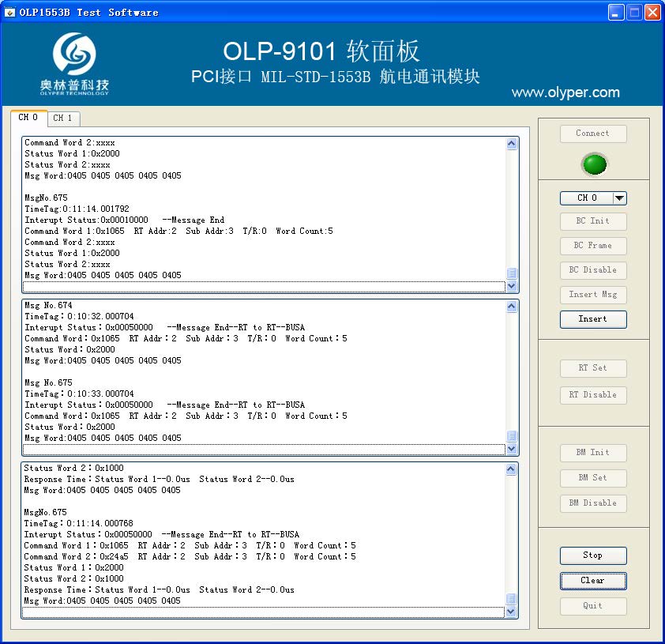This screenshot has width=665, height=644.
Task: Click 'MsgNo.675' in the bottom log pane
Action: (45, 513)
